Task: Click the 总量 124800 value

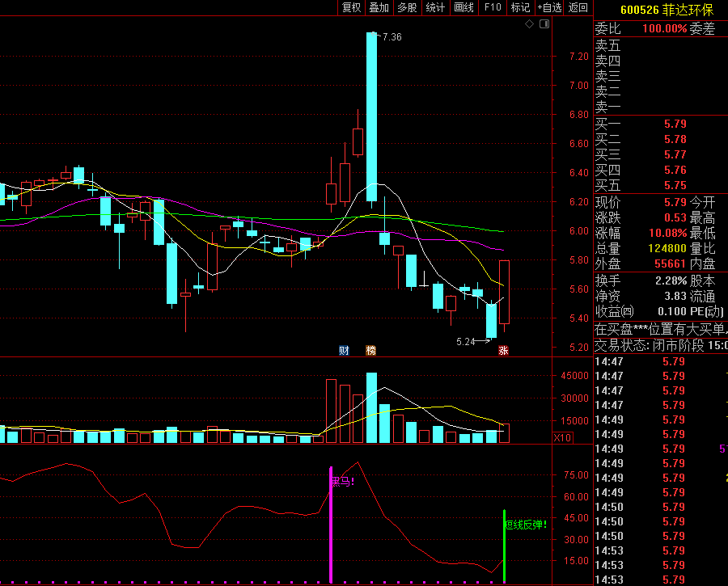Action: pyautogui.click(x=667, y=248)
